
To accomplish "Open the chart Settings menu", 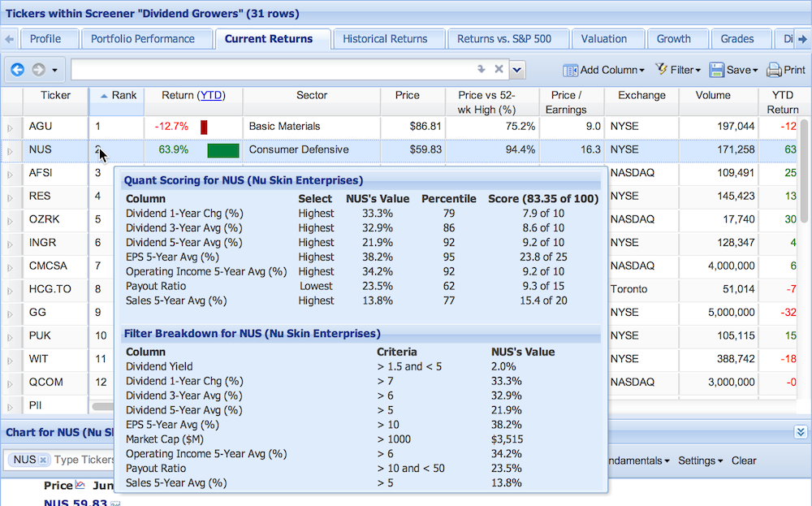I will [x=700, y=461].
